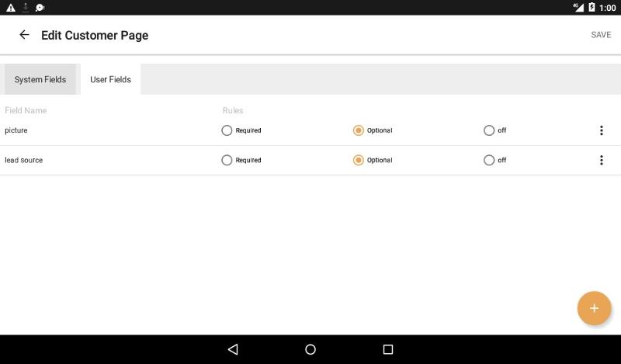This screenshot has height=364, width=621.
Task: Open the picture row overflow menu
Action: click(601, 130)
